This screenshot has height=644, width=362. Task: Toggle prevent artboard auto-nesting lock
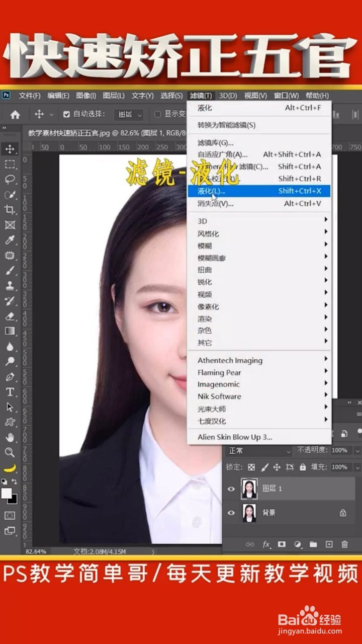[290, 467]
